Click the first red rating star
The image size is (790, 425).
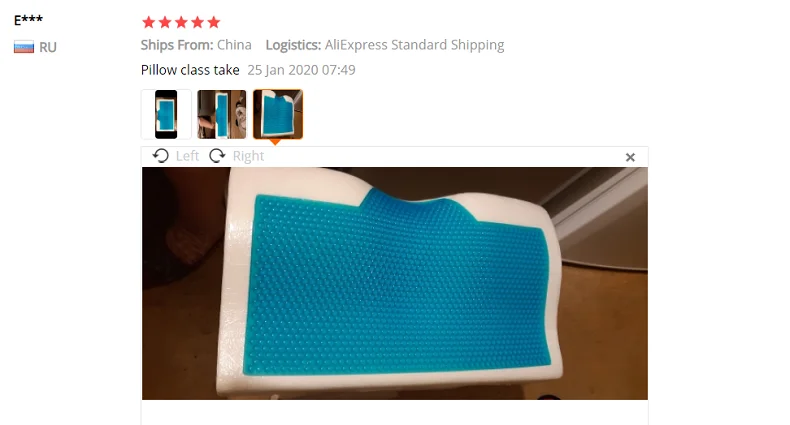[x=149, y=22]
